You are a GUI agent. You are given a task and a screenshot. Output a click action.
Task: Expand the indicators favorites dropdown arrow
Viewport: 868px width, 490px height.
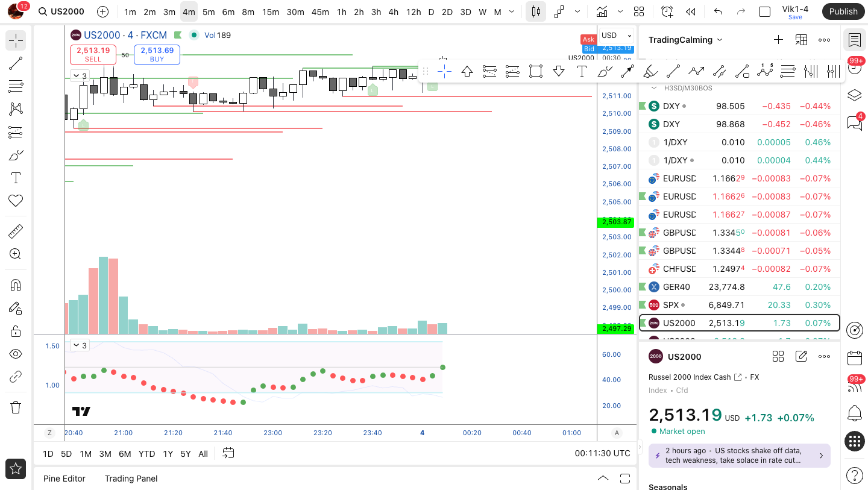pyautogui.click(x=621, y=11)
